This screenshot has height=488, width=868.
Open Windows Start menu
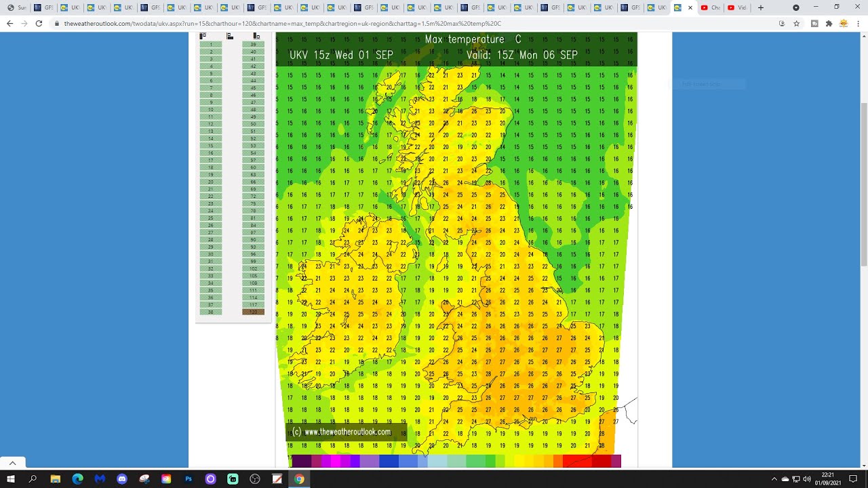11,479
